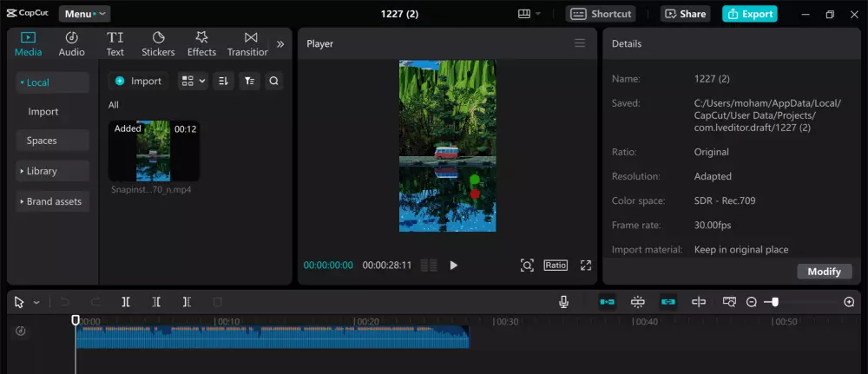
Task: Open the Stickers tab
Action: pyautogui.click(x=158, y=44)
